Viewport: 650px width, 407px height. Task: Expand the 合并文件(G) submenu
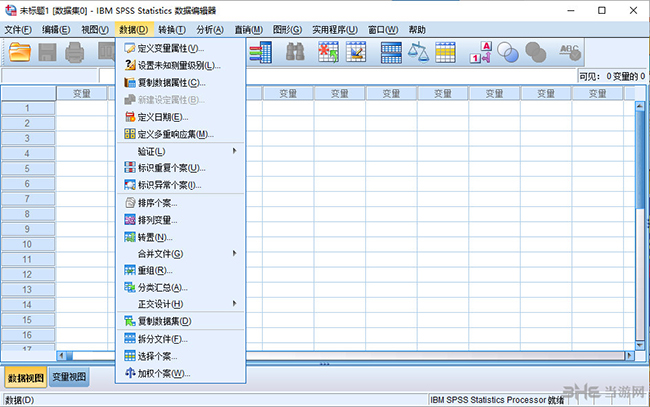pyautogui.click(x=181, y=254)
